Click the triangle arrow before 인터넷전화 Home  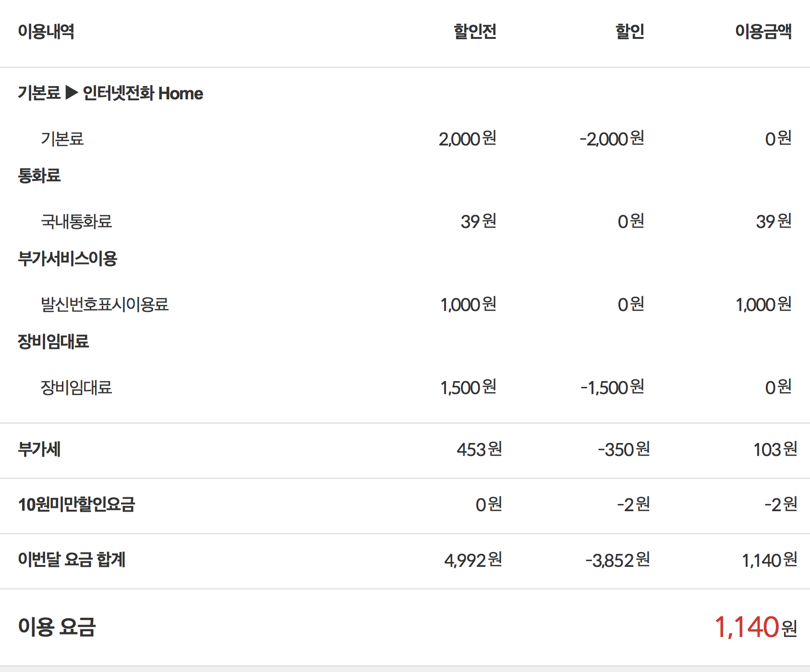pos(72,92)
